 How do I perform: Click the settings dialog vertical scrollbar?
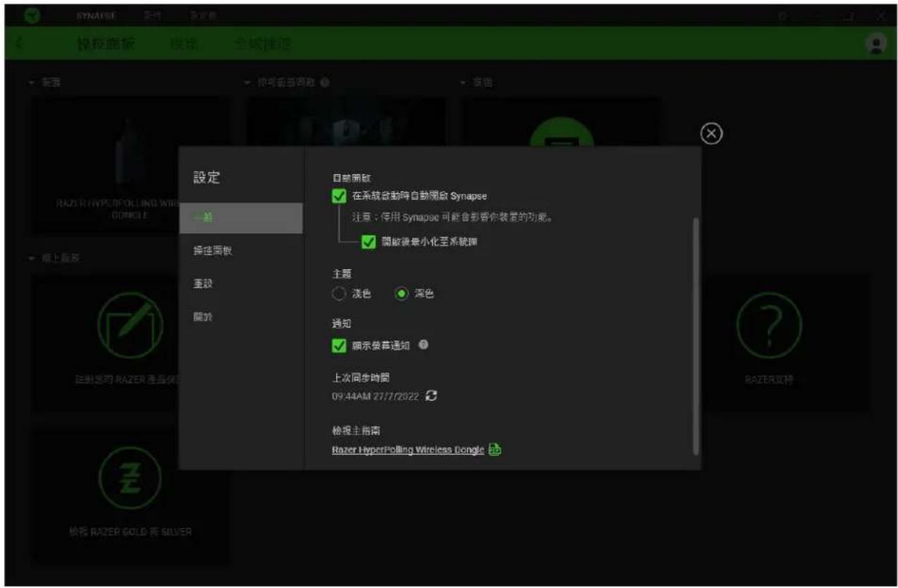tap(696, 336)
